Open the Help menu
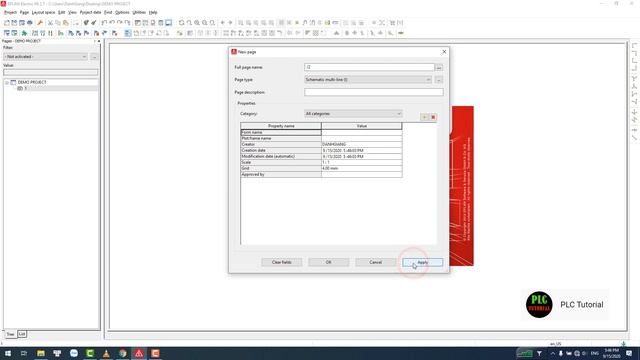The image size is (640, 360). 153,13
